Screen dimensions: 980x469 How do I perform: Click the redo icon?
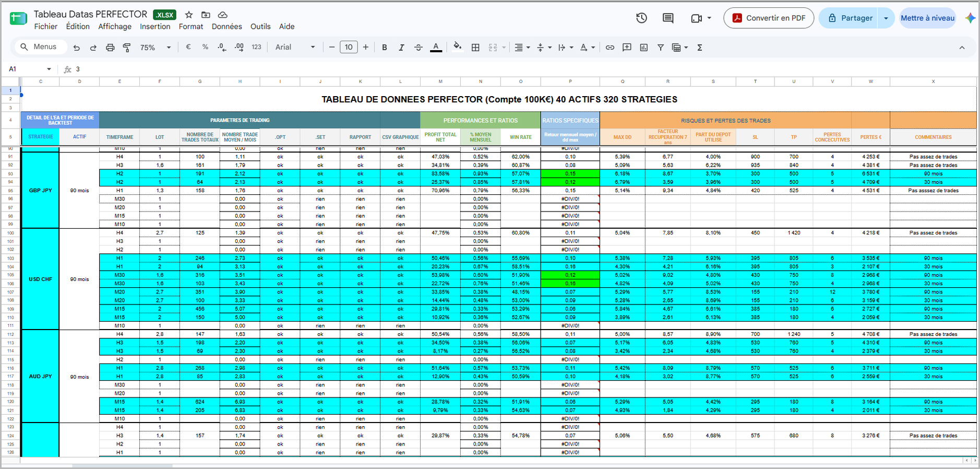93,48
